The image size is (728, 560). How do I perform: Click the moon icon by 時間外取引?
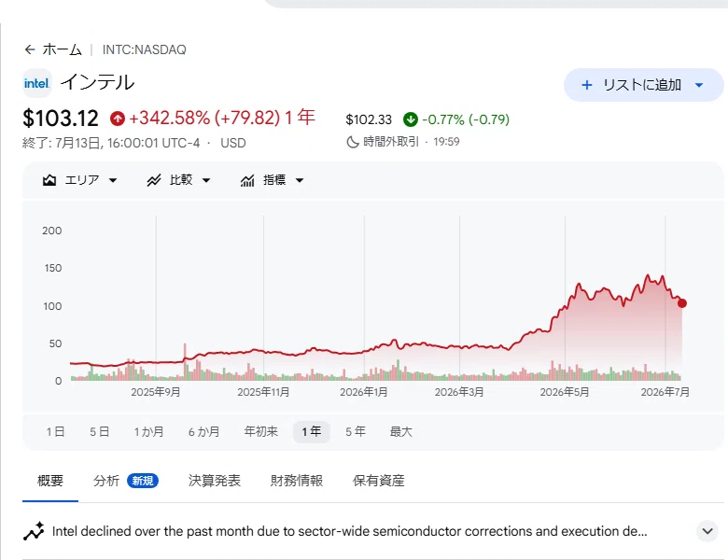pos(353,142)
